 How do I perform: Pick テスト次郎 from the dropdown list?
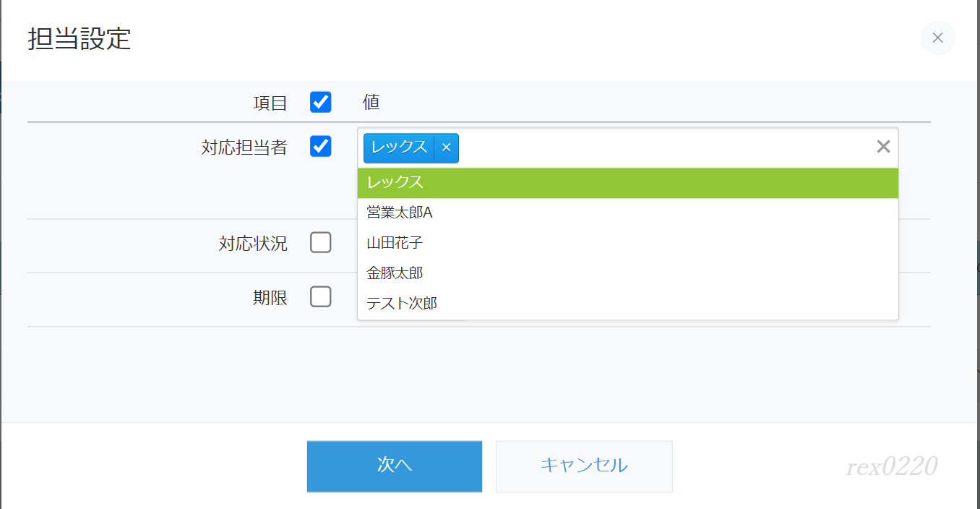pyautogui.click(x=628, y=304)
